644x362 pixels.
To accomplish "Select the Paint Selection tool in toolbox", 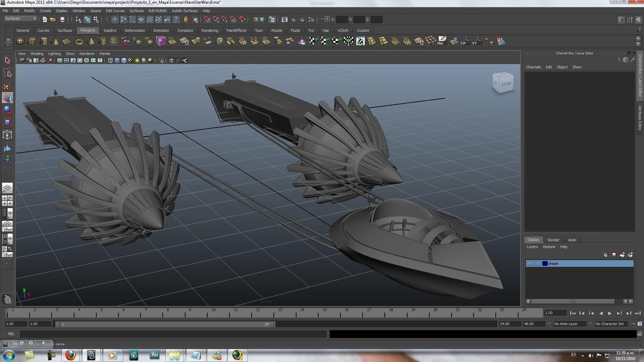I will click(x=7, y=85).
